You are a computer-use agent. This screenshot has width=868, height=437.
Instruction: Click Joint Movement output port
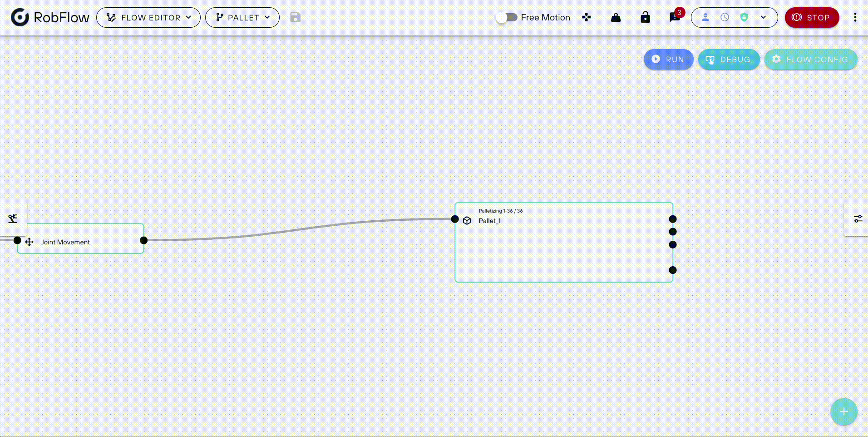(143, 240)
